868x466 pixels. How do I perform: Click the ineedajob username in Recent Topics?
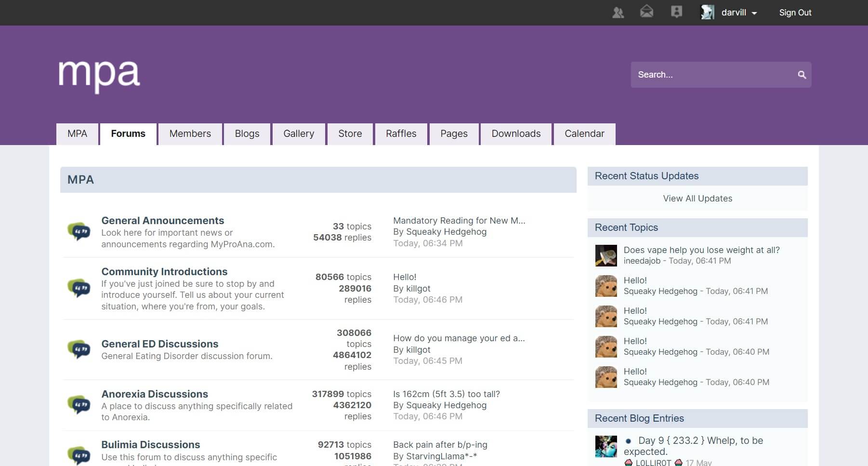pyautogui.click(x=642, y=261)
